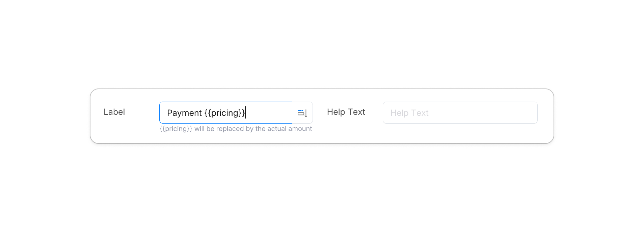Screen dimensions: 644x235
Task: Click the blue lines of the variable icon
Action: click(300, 111)
